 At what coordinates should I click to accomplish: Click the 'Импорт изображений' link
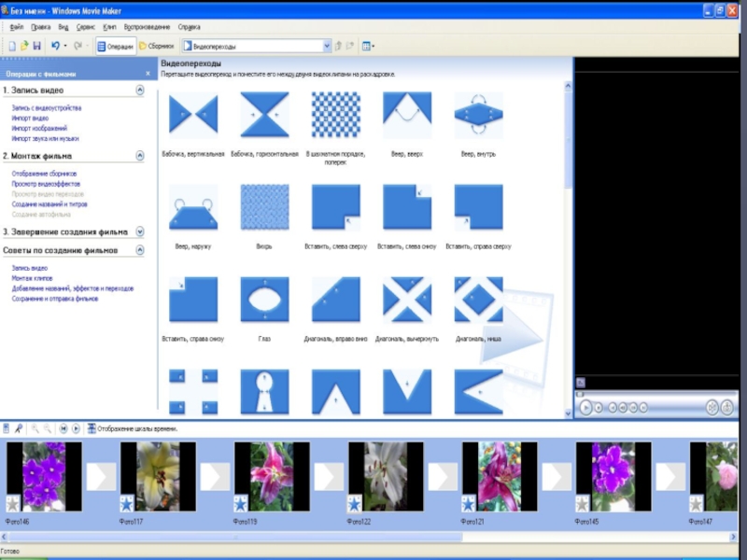coord(39,129)
